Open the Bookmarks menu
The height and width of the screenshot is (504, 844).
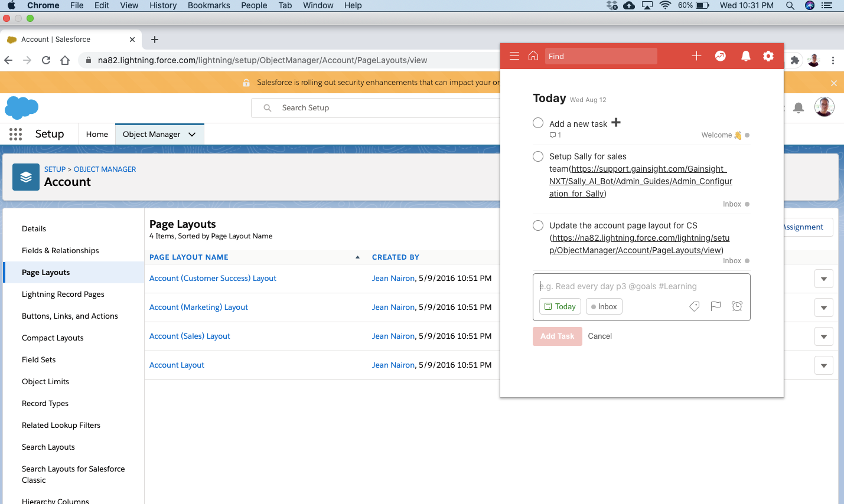coord(209,5)
